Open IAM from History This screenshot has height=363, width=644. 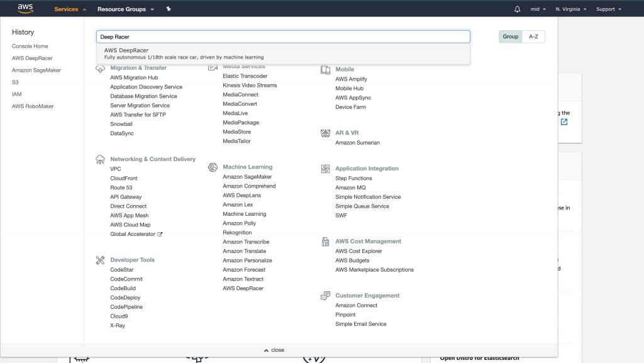pos(17,94)
